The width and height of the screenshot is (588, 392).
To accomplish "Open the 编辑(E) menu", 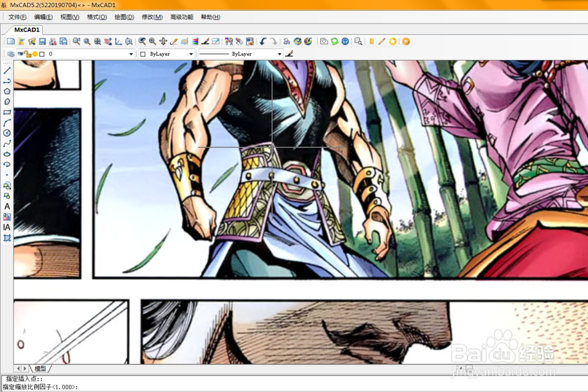I will [x=43, y=17].
